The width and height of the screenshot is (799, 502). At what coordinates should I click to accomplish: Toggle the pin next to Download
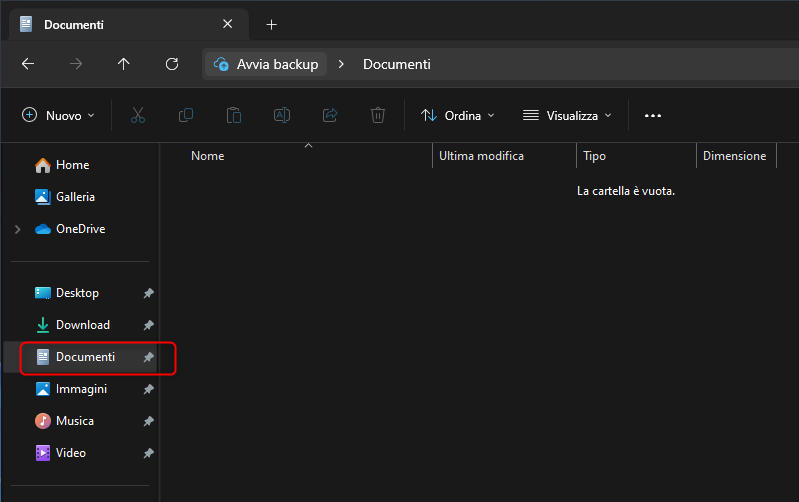pos(148,325)
